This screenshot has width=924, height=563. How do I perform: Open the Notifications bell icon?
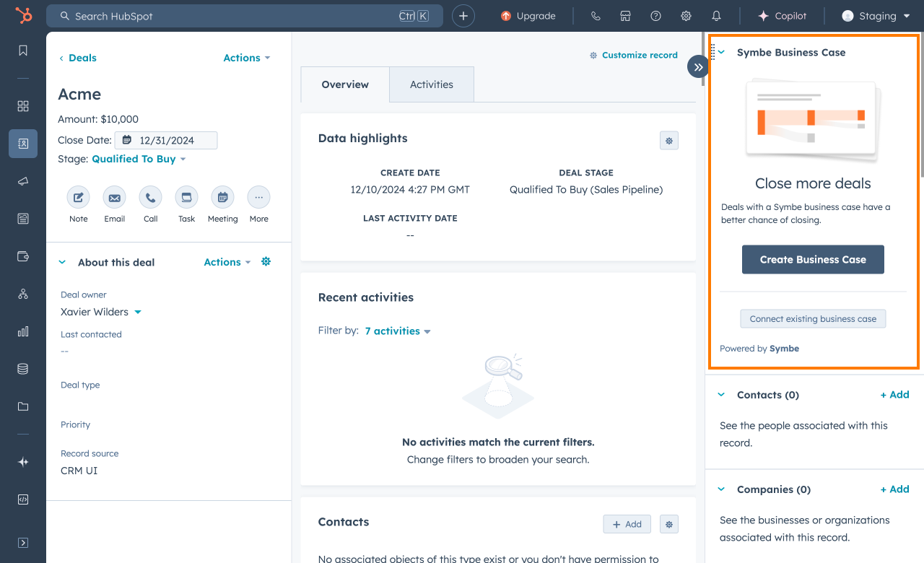[x=716, y=16]
